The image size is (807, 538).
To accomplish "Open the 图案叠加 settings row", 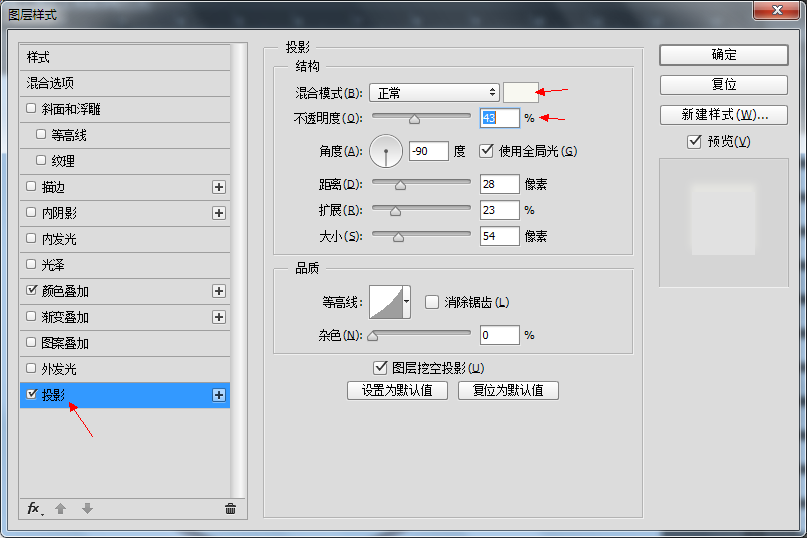I will click(x=125, y=343).
